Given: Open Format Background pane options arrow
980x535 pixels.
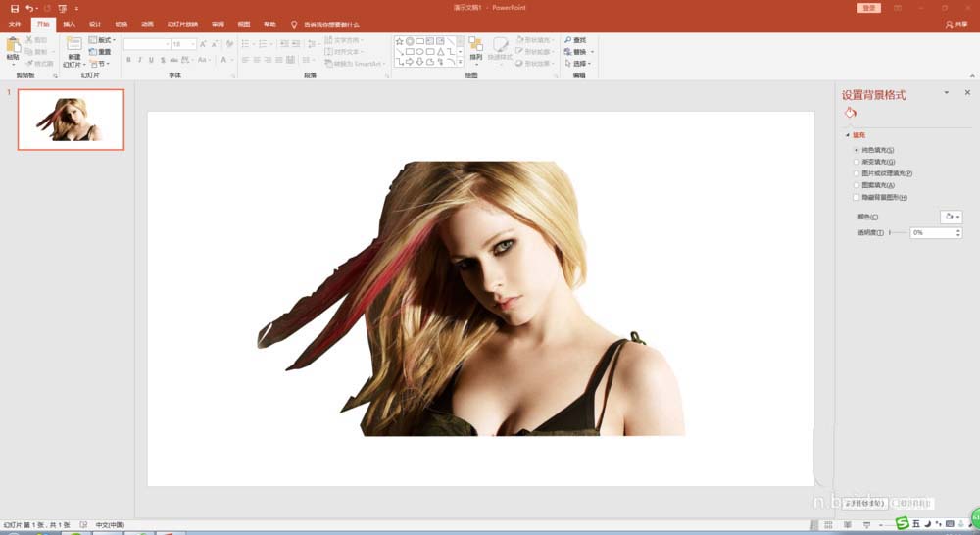Looking at the screenshot, I should pos(947,92).
